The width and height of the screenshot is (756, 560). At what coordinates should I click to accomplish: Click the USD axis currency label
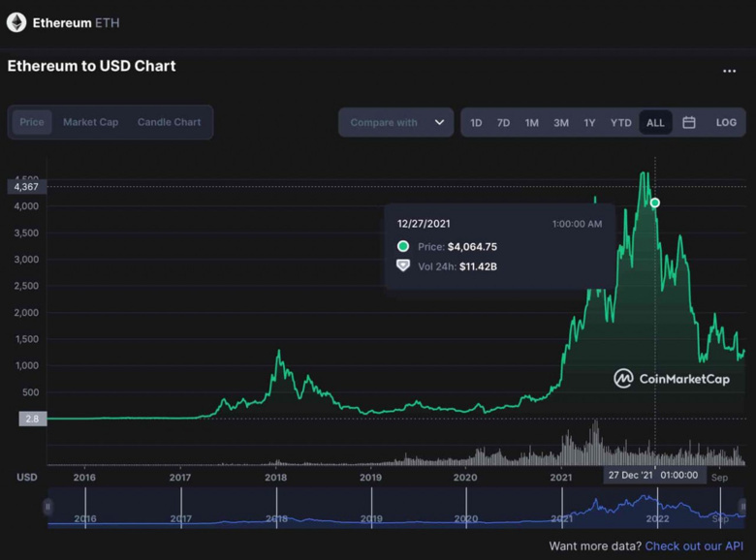click(27, 477)
